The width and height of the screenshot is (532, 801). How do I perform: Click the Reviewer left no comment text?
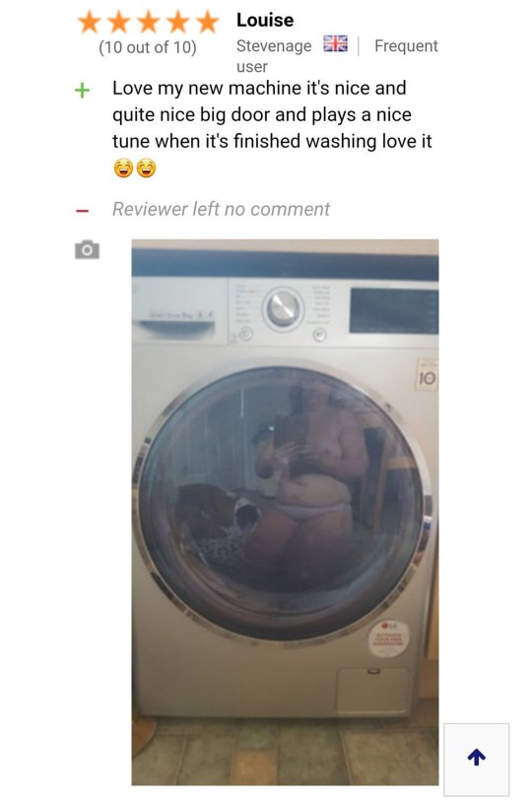click(221, 209)
